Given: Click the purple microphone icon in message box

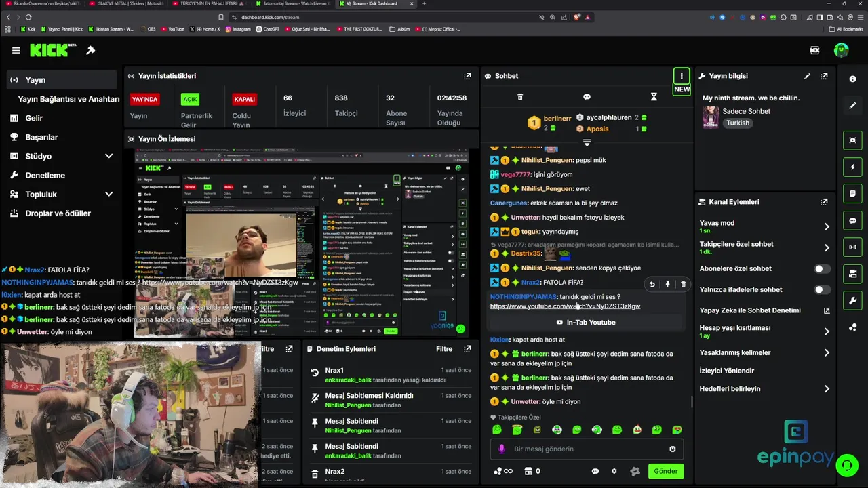Looking at the screenshot, I should pyautogui.click(x=502, y=449).
